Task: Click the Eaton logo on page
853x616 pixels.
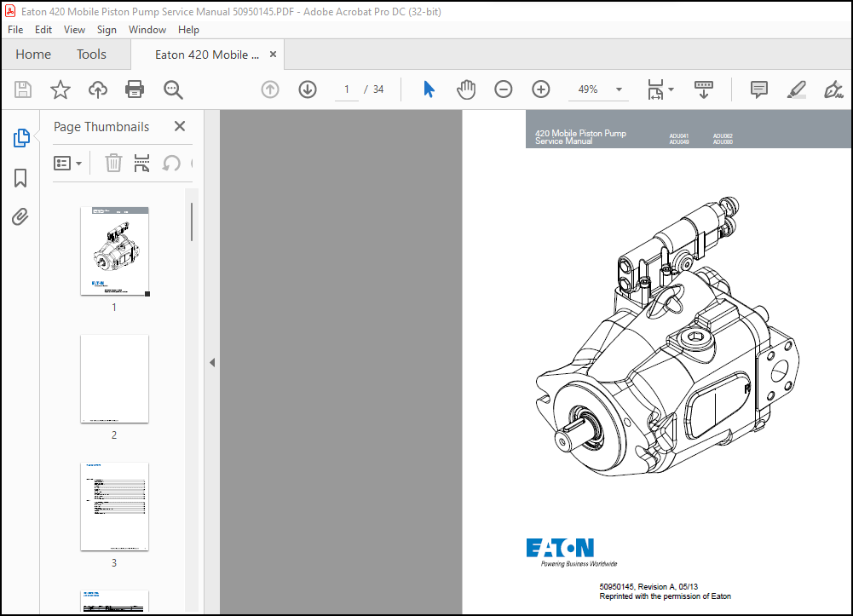Action: [561, 548]
